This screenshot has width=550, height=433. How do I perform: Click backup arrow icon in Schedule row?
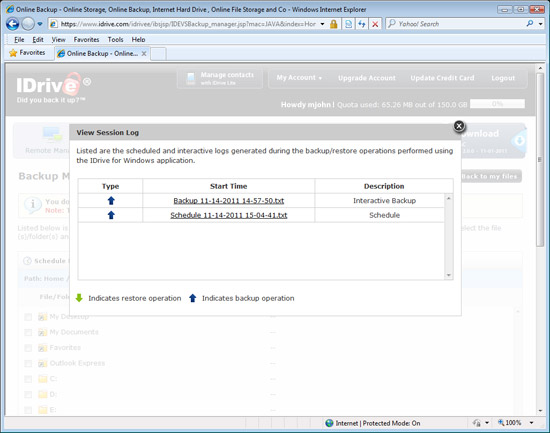click(x=111, y=215)
